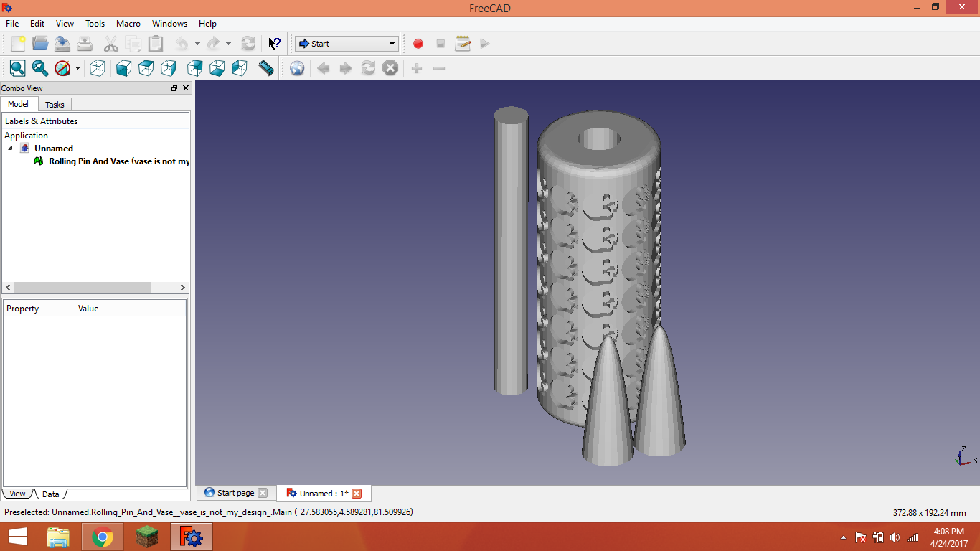Show hidden system tray icons arrow
This screenshot has width=980, height=551.
(843, 537)
